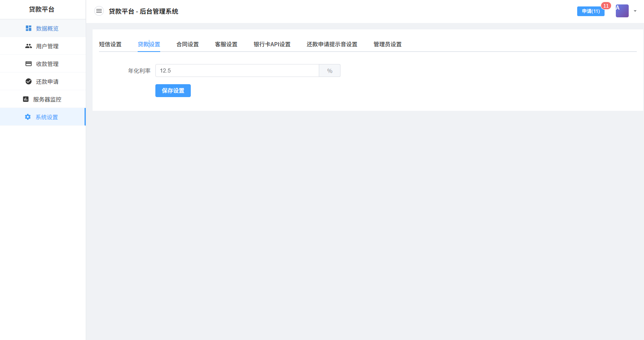Screen dimensions: 644x340
Task: Click the card icon beside 收款管理
Action: (x=29, y=64)
